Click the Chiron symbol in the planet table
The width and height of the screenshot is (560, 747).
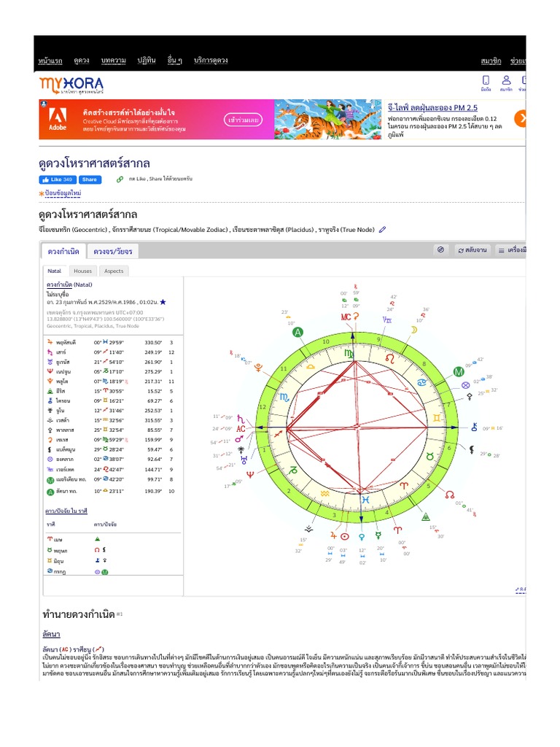[50, 400]
